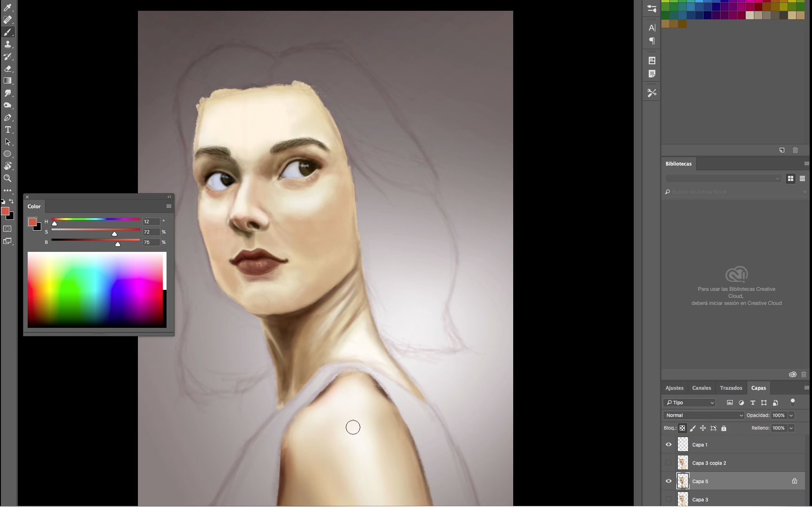Open the Character panel icon
Image resolution: width=812 pixels, height=507 pixels.
652,28
